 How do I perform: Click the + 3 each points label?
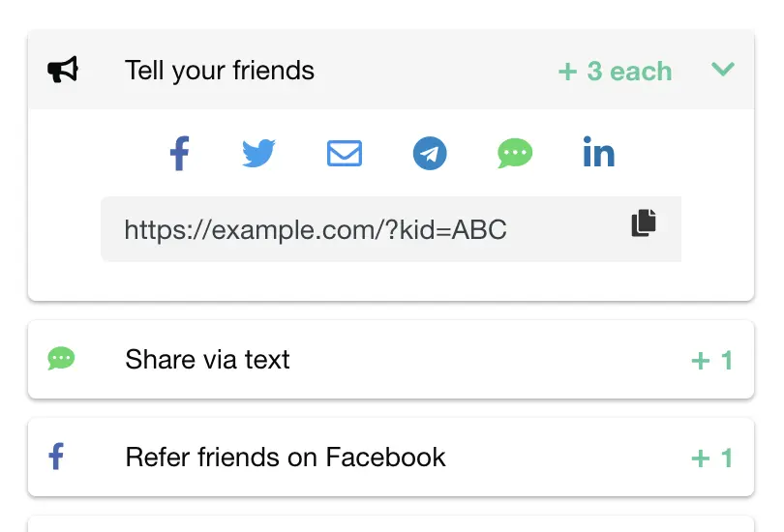point(615,72)
